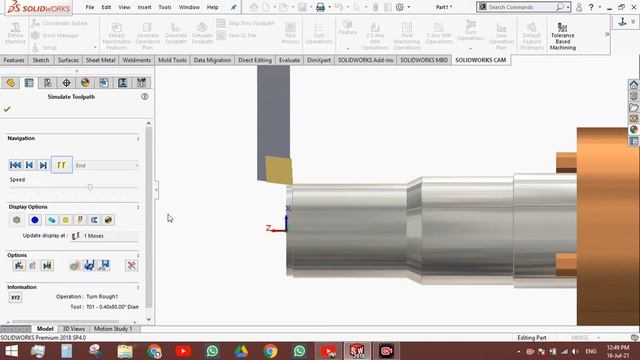
Task: Click the panel scrollbar down arrow
Action: pos(149,319)
